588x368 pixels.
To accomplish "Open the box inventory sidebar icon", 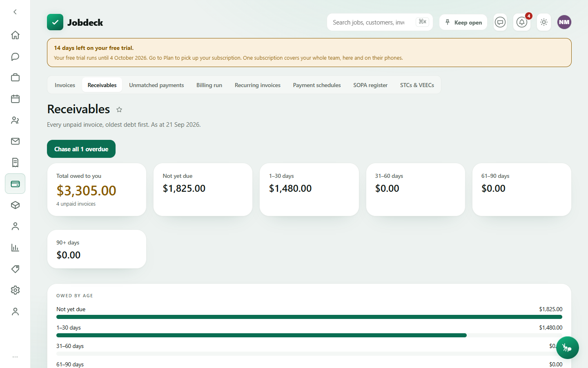I will point(15,205).
